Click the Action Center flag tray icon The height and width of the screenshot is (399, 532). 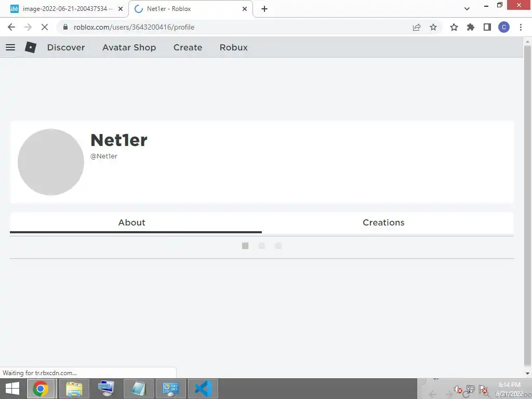(483, 389)
